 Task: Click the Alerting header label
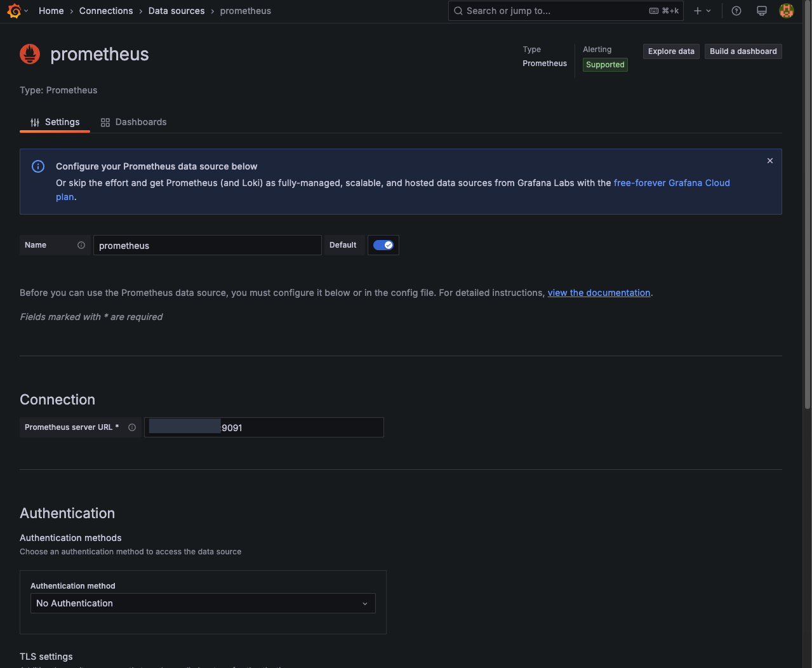[597, 50]
